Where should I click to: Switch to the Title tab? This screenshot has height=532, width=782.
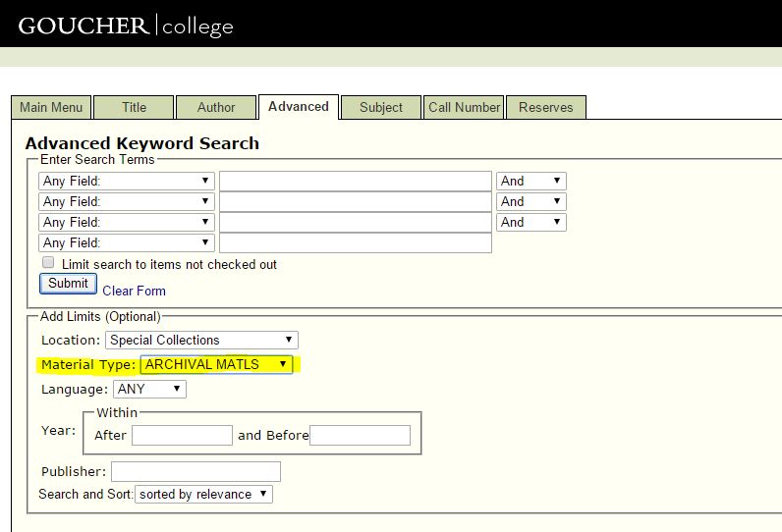point(135,108)
